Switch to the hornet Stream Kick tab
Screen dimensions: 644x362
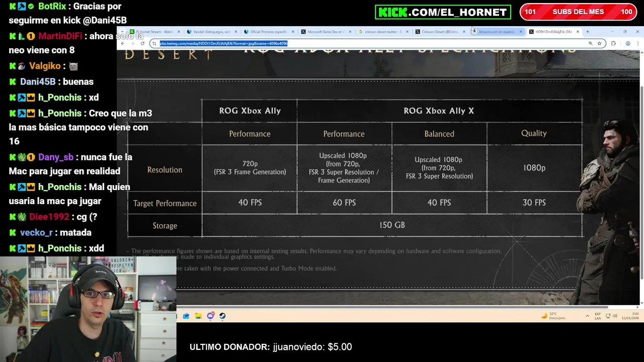tap(154, 32)
